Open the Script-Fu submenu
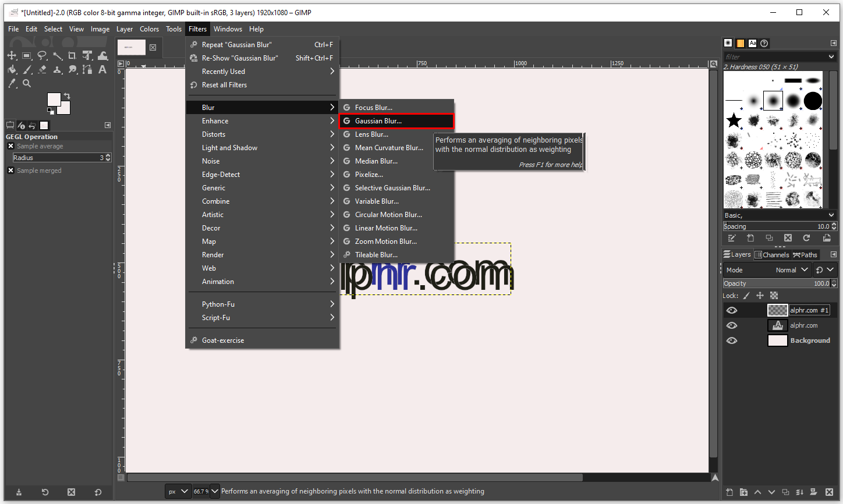Screen dimensions: 843x504 (262, 318)
